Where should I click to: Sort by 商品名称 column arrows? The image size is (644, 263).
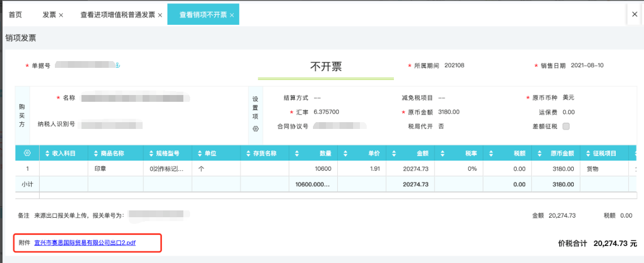tap(95, 153)
